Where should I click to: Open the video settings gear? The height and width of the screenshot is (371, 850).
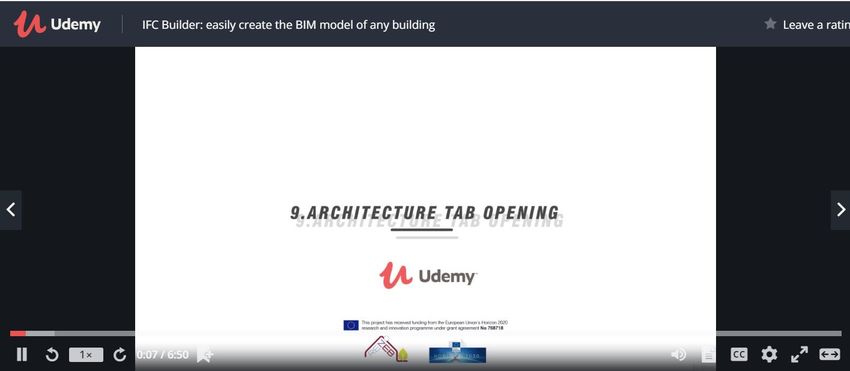click(769, 355)
